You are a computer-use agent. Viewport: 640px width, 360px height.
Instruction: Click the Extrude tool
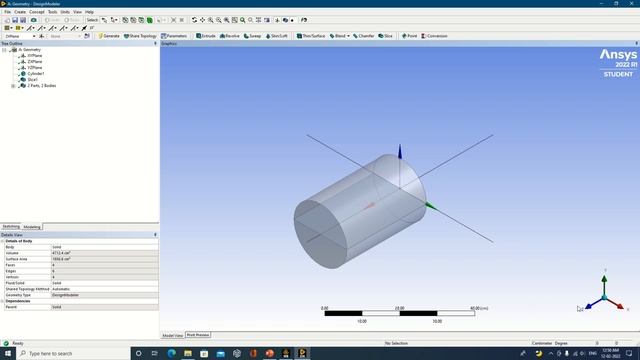click(206, 36)
